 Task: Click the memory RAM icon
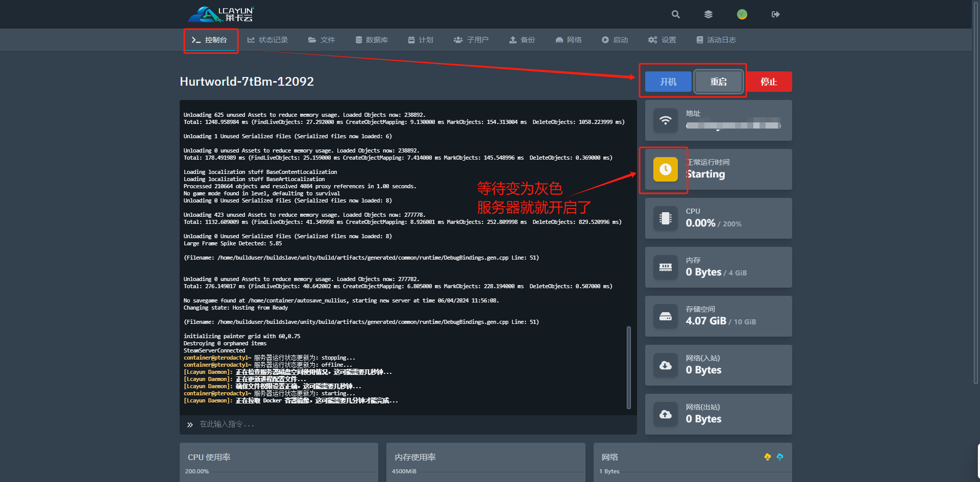pos(666,267)
